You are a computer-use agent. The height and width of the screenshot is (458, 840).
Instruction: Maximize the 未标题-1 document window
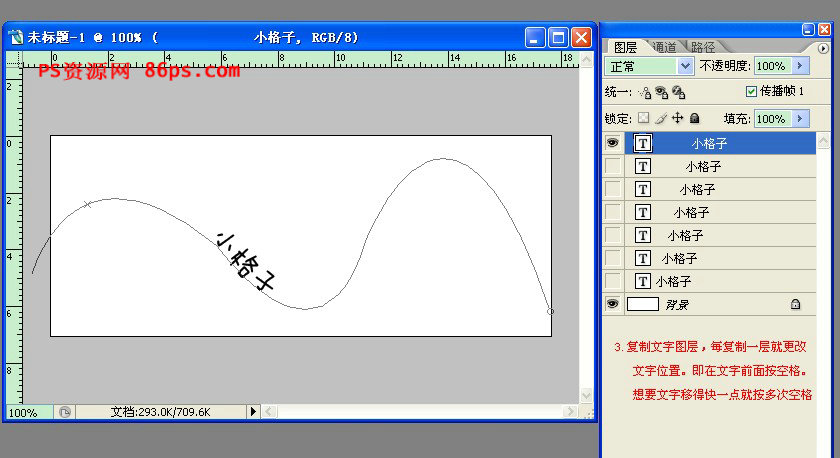558,37
